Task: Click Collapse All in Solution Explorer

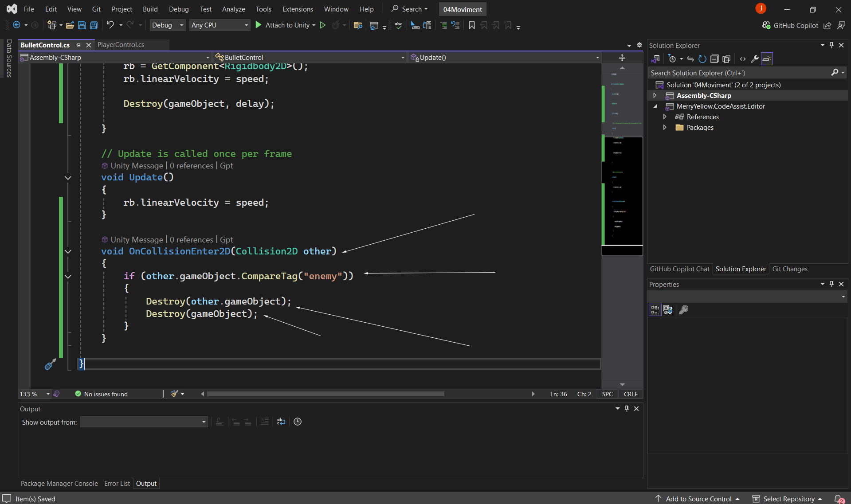Action: [714, 59]
